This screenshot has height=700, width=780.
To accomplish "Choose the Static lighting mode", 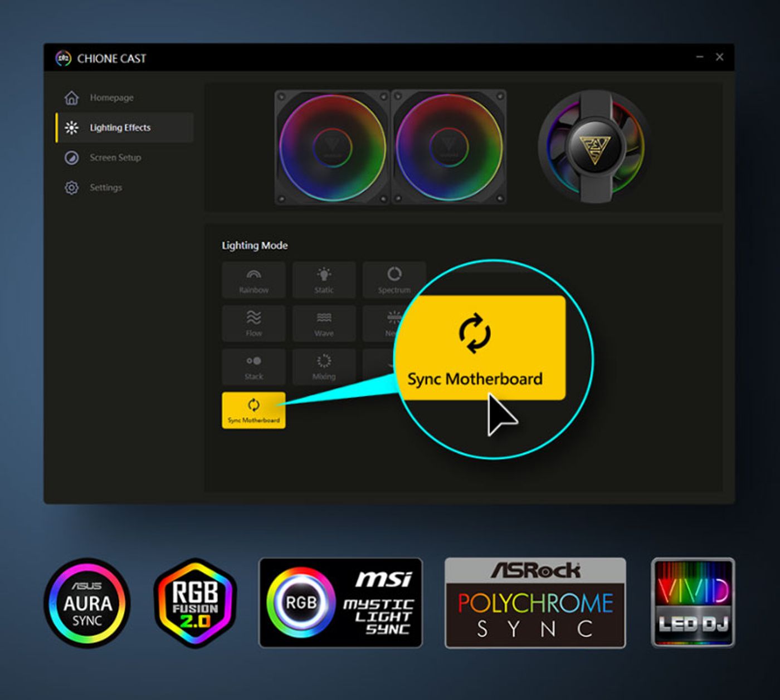I will 324,280.
